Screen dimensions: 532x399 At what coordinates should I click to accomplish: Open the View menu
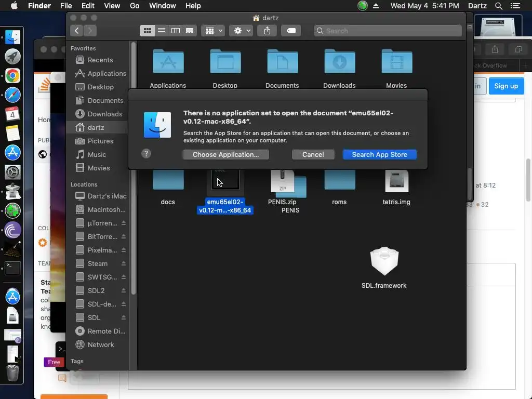[112, 6]
